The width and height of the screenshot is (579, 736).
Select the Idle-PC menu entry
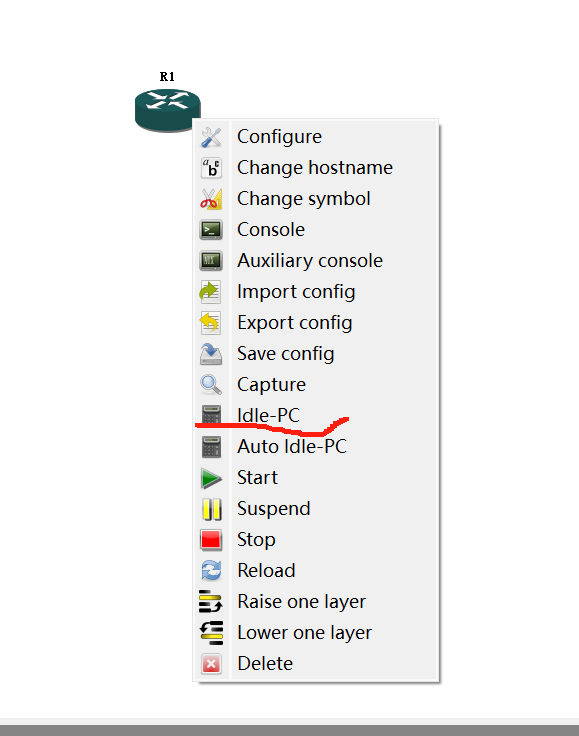point(268,415)
